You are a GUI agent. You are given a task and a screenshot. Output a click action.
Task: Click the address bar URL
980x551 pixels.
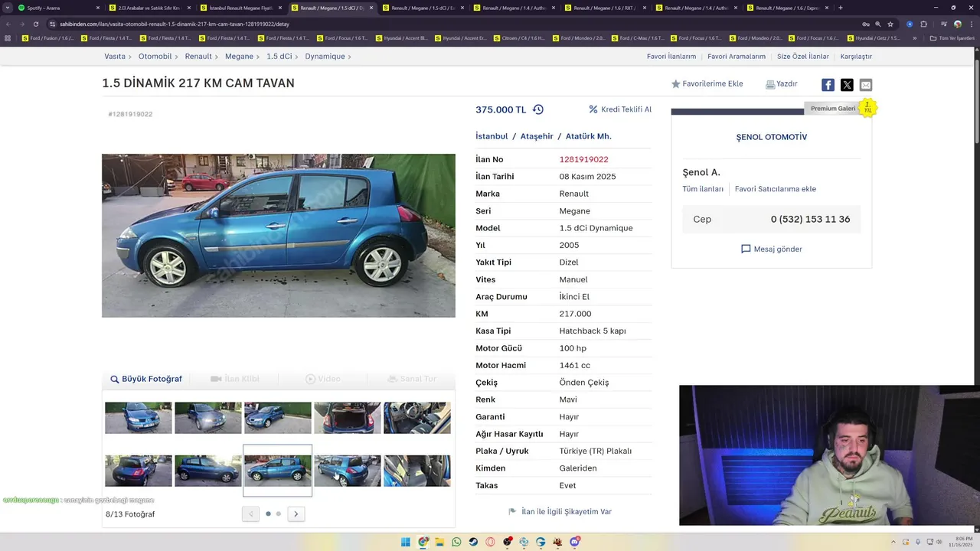[x=175, y=24]
